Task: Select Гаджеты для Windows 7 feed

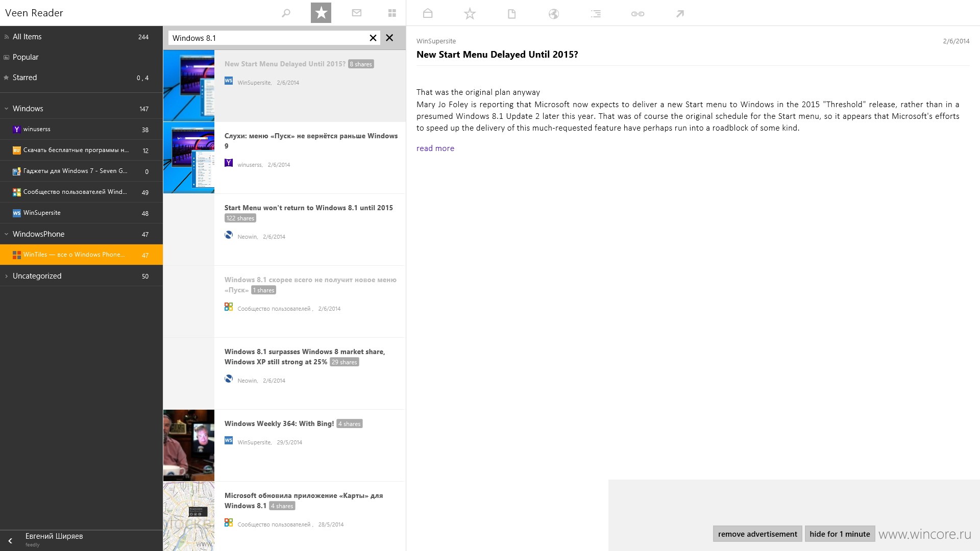Action: coord(81,171)
